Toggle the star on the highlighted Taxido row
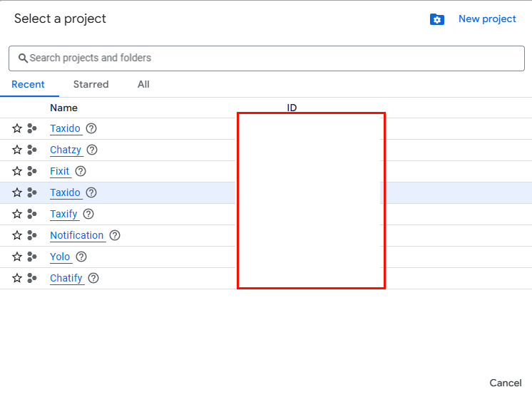The image size is (532, 397). [17, 192]
